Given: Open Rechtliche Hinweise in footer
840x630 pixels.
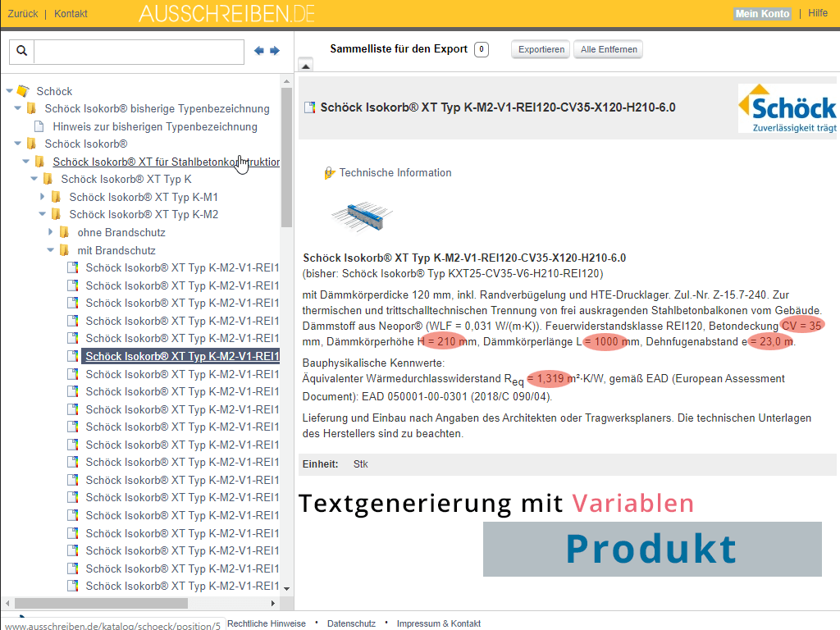Looking at the screenshot, I should point(267,623).
